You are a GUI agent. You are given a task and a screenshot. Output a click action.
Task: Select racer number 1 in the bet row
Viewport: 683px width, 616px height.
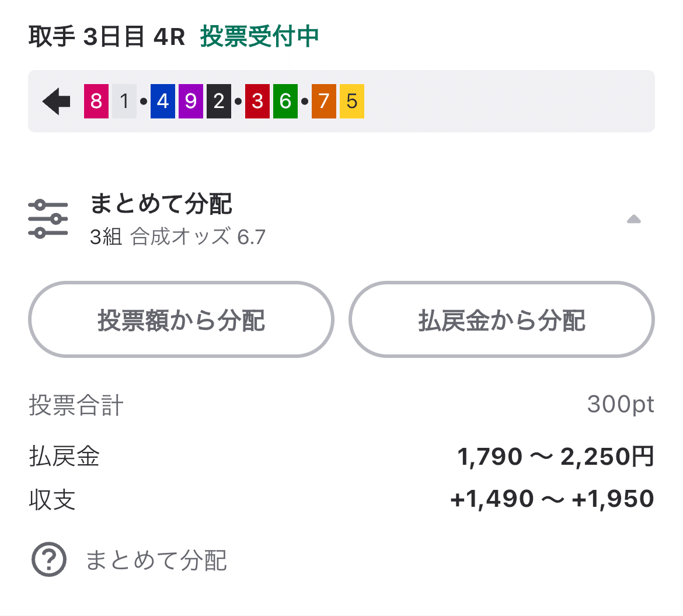click(x=123, y=101)
